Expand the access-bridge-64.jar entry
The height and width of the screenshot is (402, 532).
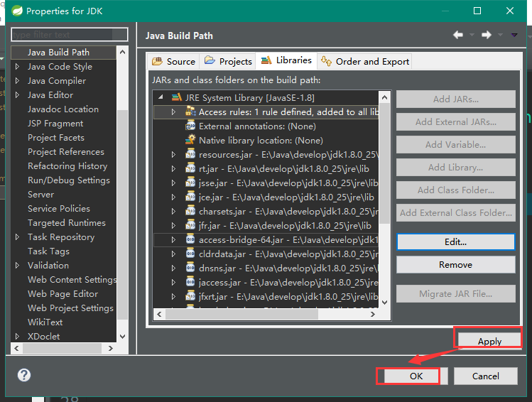coord(173,240)
